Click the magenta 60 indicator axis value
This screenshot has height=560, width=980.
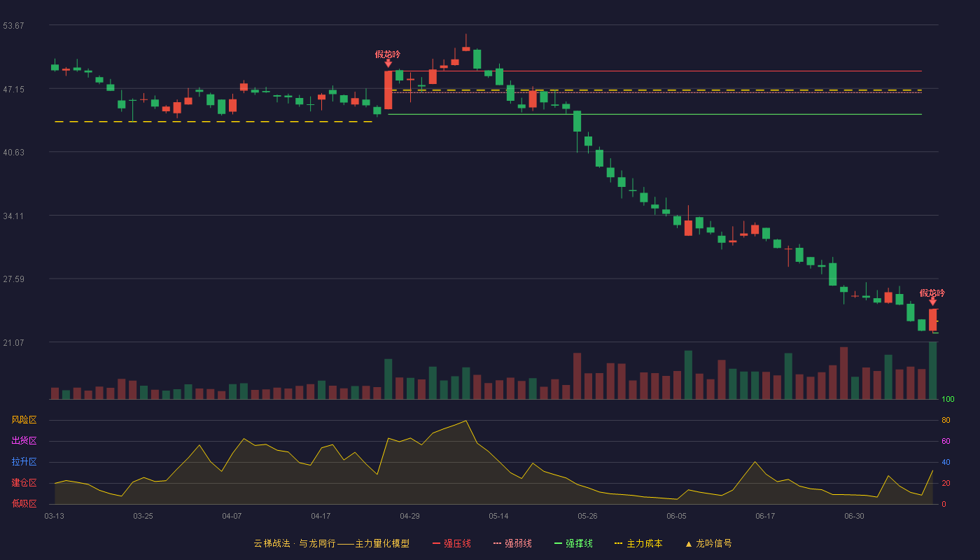(946, 441)
